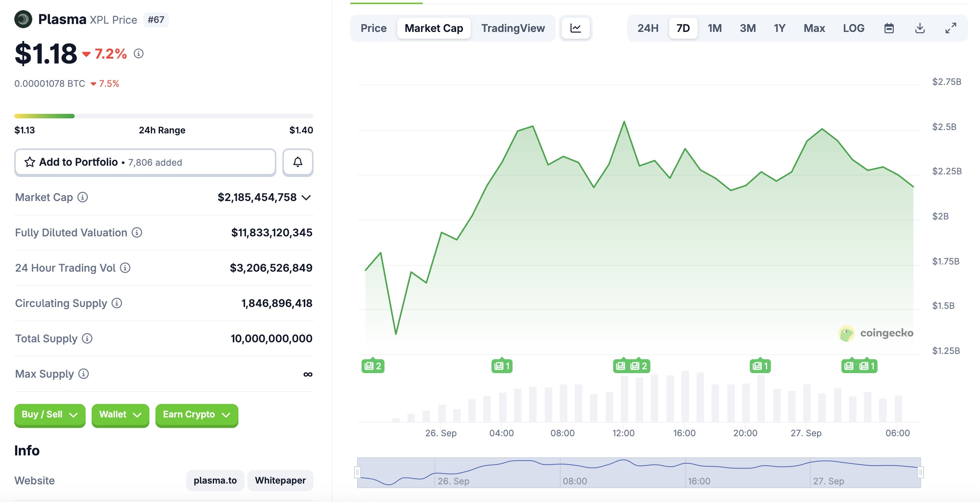Show Market Cap info tooltip icon
Image resolution: width=980 pixels, height=502 pixels.
pos(83,197)
